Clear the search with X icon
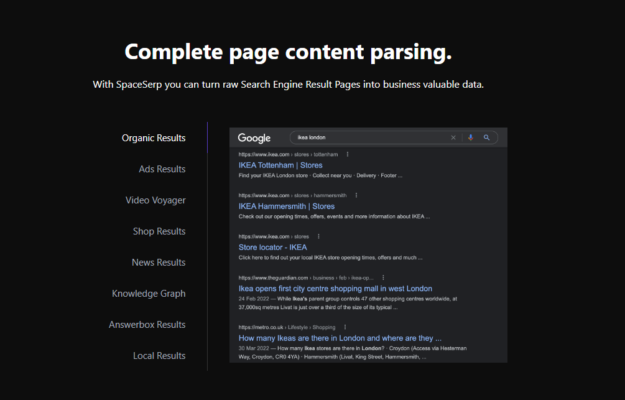The image size is (625, 400). coord(453,137)
